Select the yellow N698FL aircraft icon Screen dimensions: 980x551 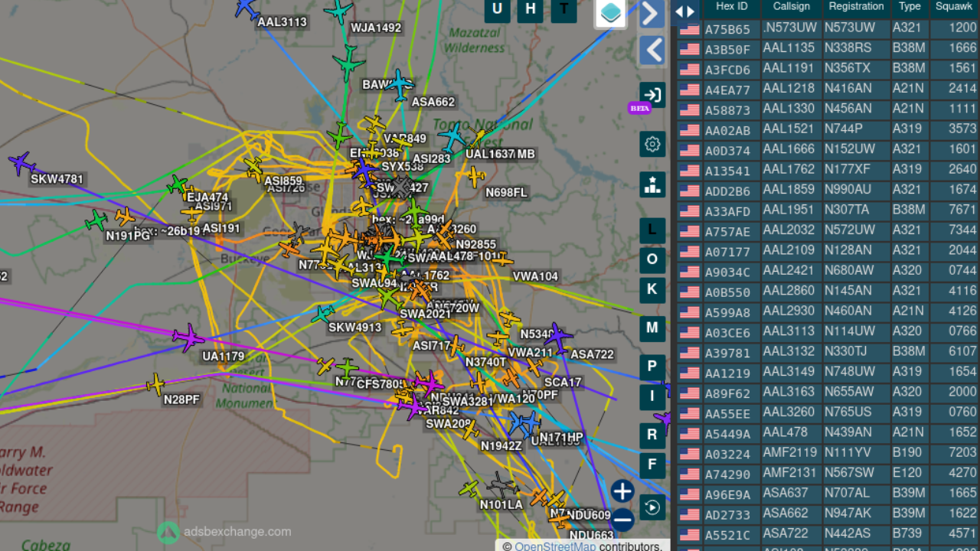click(x=475, y=177)
